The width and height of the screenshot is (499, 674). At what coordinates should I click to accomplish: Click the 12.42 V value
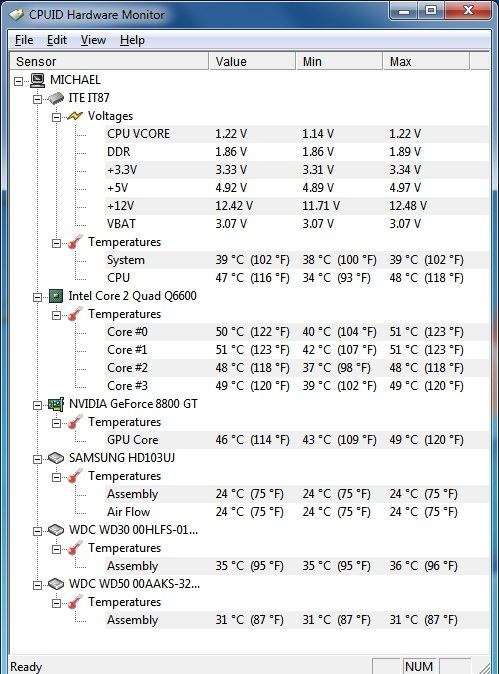[x=234, y=206]
